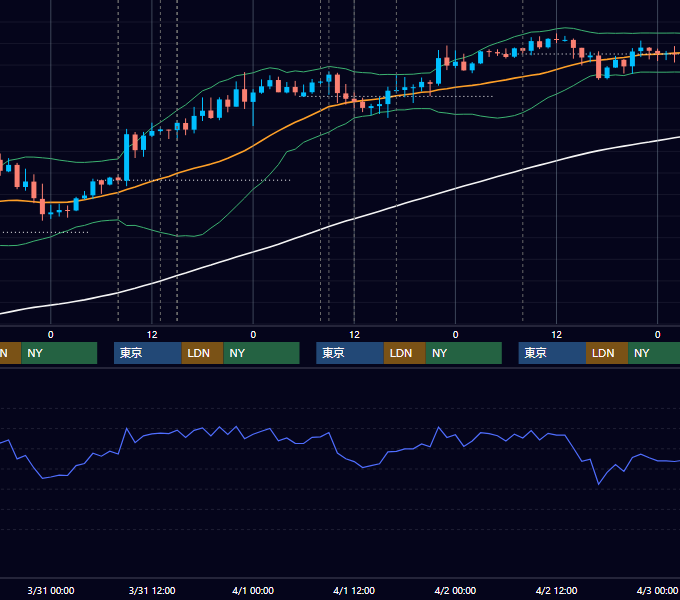
Task: Click the 4/1 00:00 date label
Action: pos(253,590)
